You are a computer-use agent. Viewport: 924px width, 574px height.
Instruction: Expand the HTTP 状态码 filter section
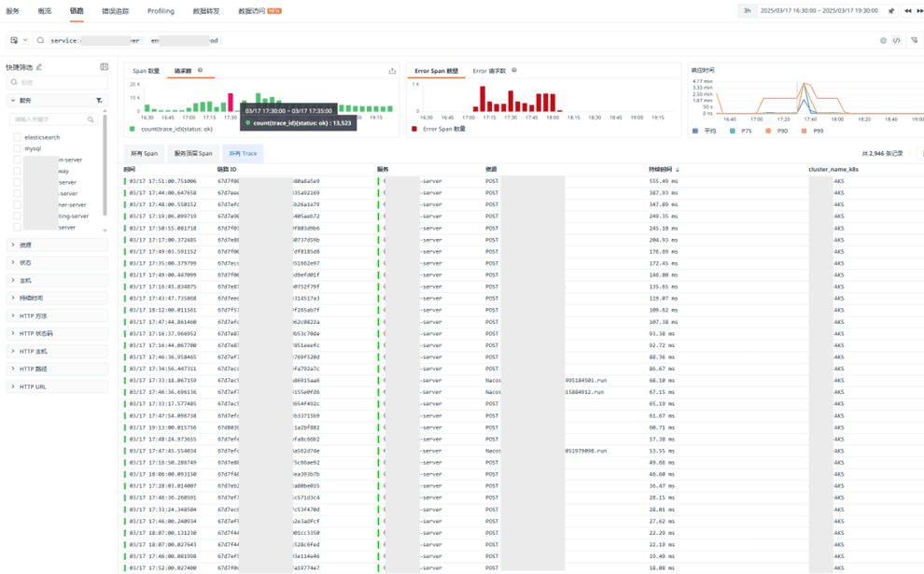pyautogui.click(x=13, y=333)
